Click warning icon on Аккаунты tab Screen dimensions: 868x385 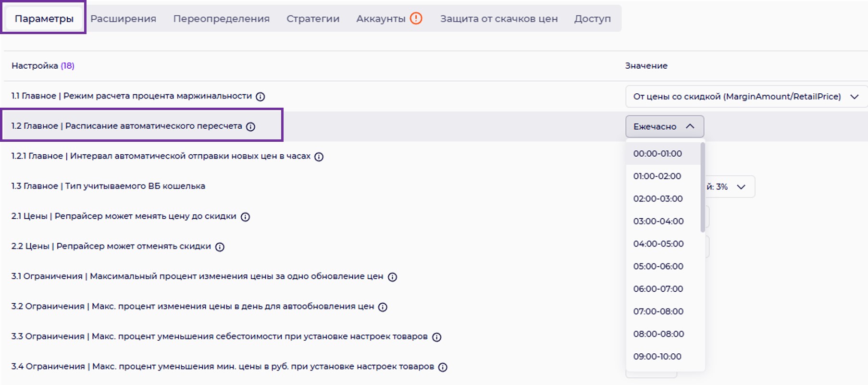[x=416, y=19]
